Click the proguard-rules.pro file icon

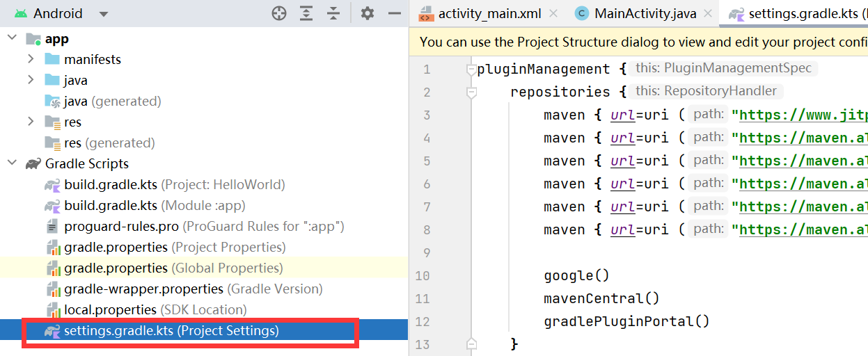coord(52,227)
